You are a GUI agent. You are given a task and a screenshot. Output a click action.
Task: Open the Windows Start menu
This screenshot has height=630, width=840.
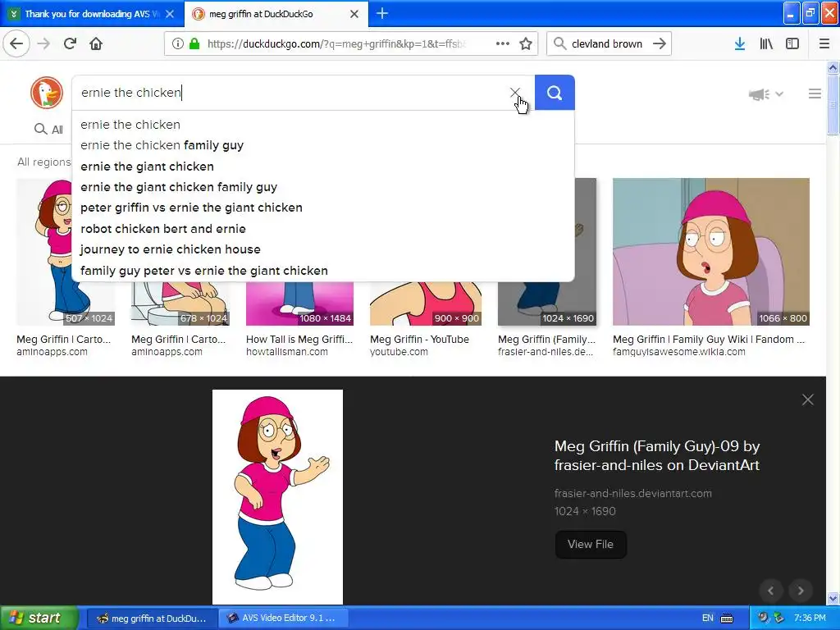coord(39,618)
